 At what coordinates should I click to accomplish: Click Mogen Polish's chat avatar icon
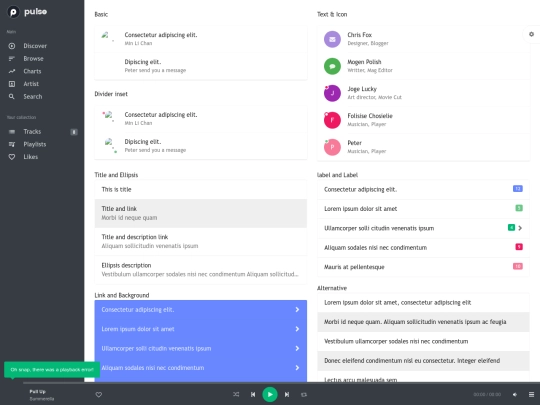coord(332,66)
